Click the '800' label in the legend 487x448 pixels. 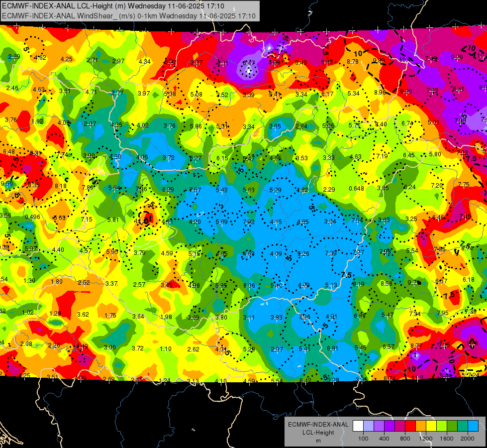pos(405,439)
